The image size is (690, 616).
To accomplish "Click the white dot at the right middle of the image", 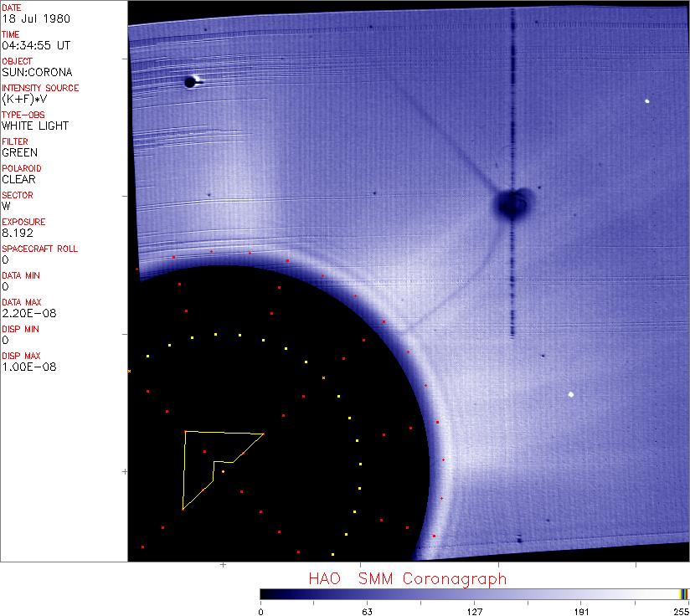I will tap(572, 394).
